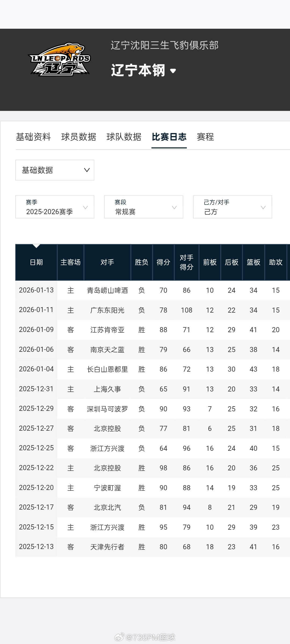
Task: Open the 赛季 2025-2026赛季 dropdown
Action: 55,207
